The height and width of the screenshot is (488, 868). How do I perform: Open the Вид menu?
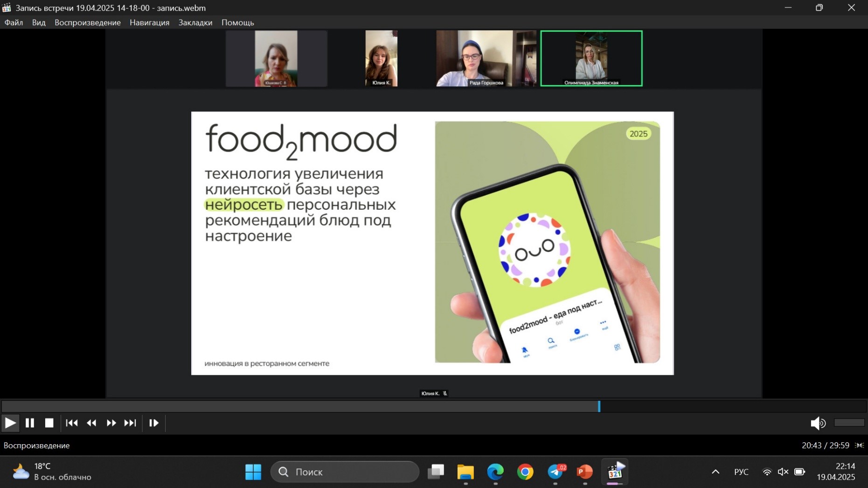(x=39, y=22)
